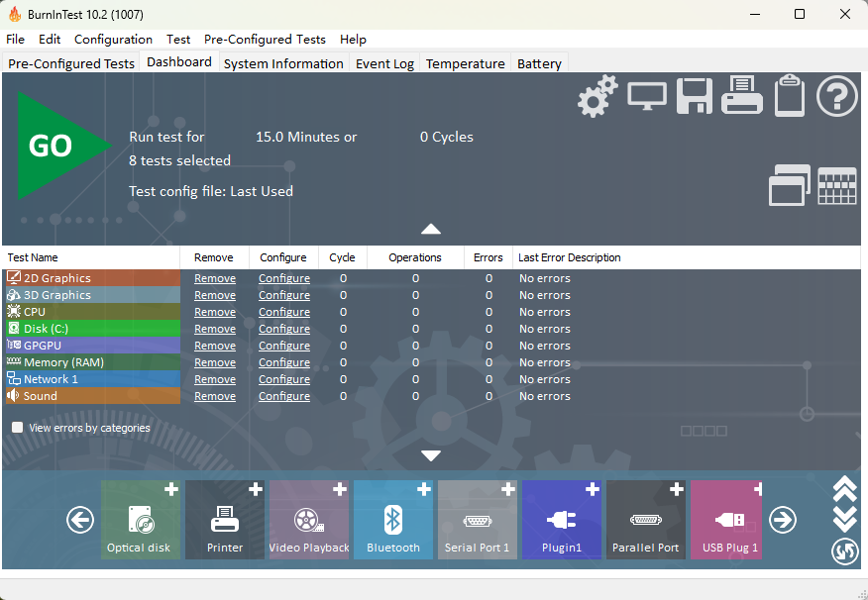The height and width of the screenshot is (600, 868).
Task: Select the Sound test name
Action: pyautogui.click(x=93, y=395)
